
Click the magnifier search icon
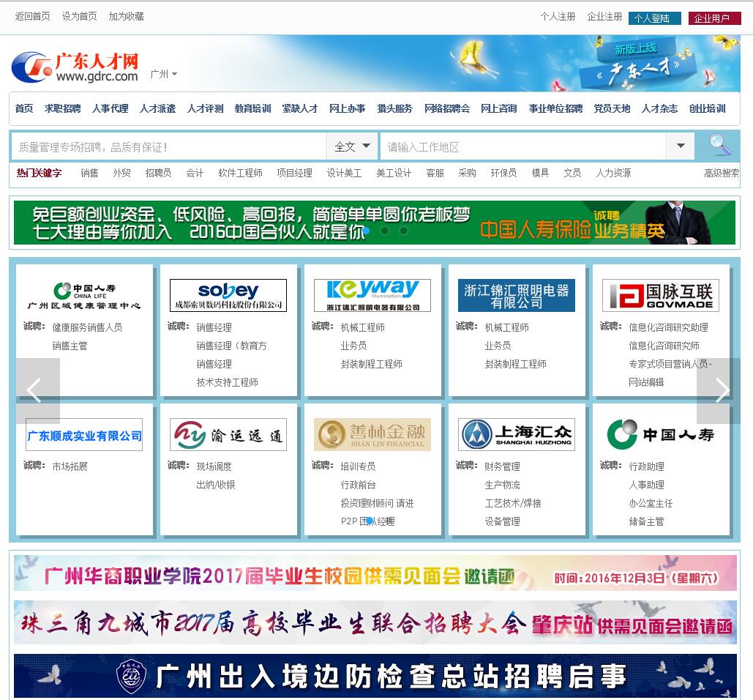coord(719,145)
